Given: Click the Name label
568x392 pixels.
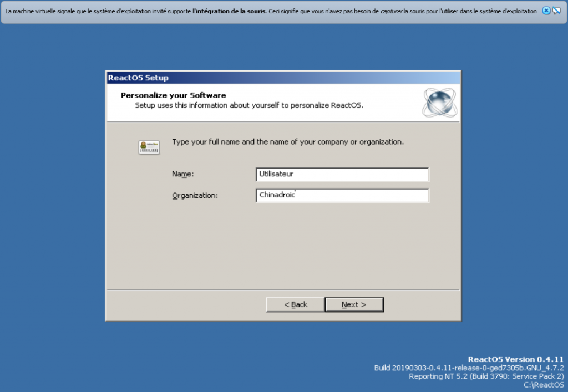Looking at the screenshot, I should tap(182, 174).
